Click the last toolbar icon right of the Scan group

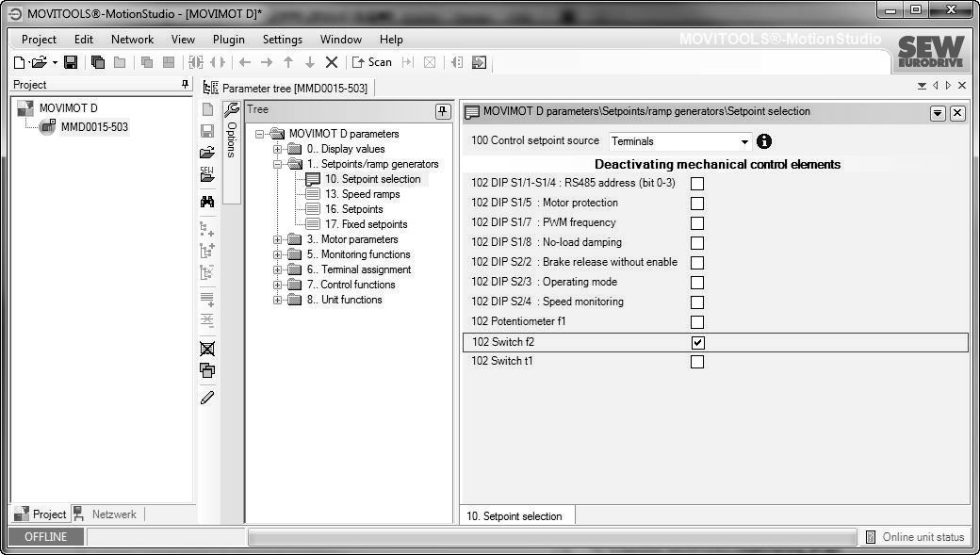479,62
